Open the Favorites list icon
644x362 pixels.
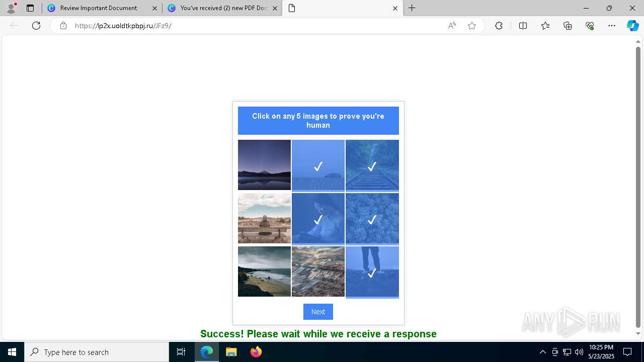click(545, 26)
